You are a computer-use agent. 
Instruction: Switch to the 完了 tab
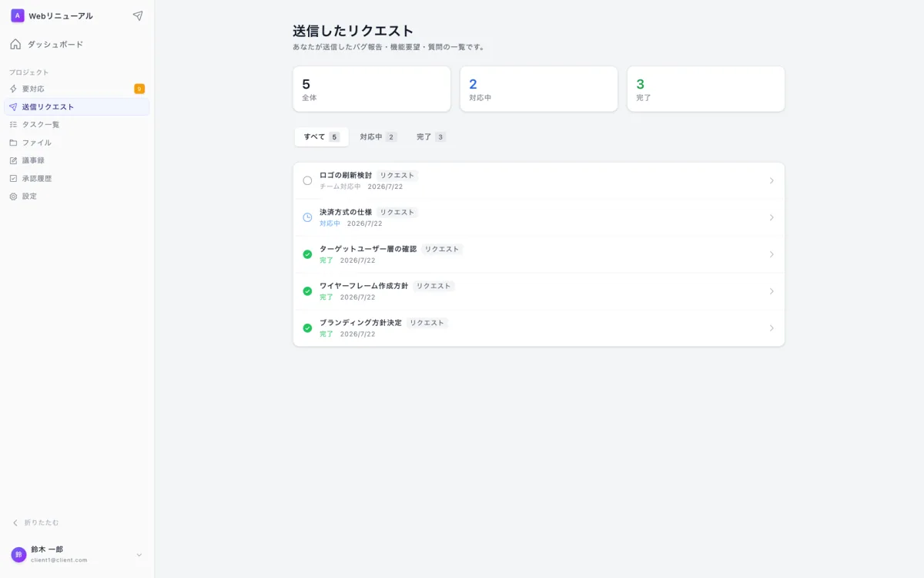click(431, 136)
